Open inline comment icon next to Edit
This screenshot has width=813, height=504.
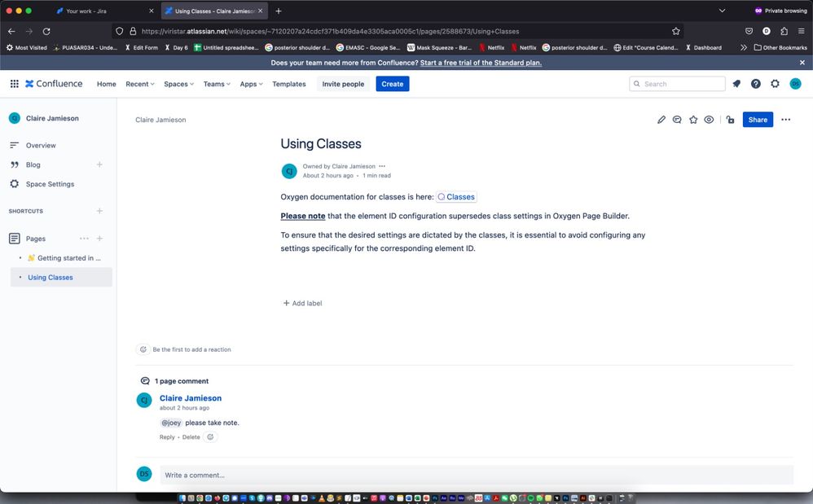point(677,119)
